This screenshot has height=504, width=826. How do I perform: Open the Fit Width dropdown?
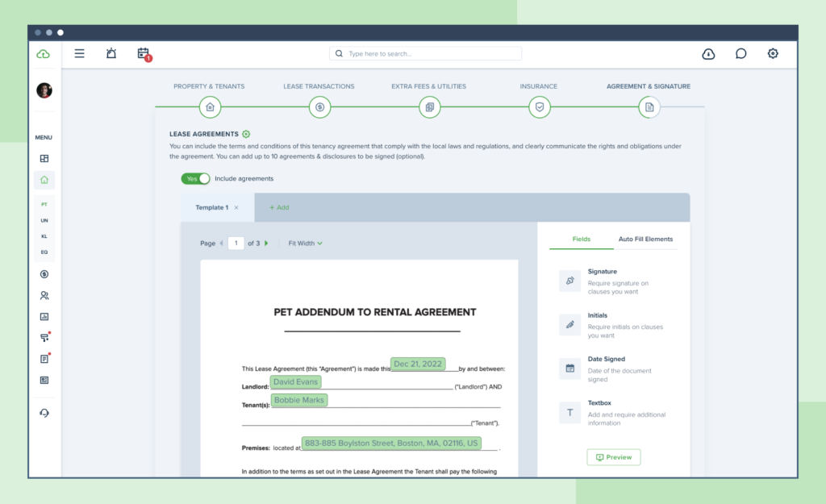306,244
